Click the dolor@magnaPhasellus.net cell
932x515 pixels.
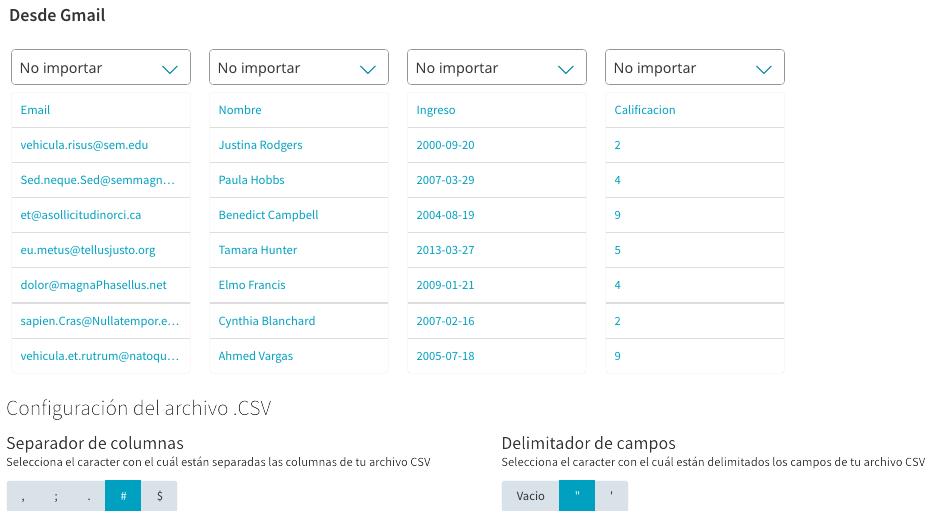[x=101, y=285]
